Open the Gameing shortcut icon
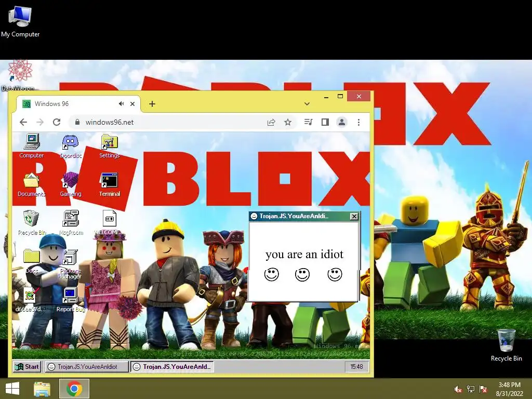Image resolution: width=532 pixels, height=399 pixels. coord(71,185)
